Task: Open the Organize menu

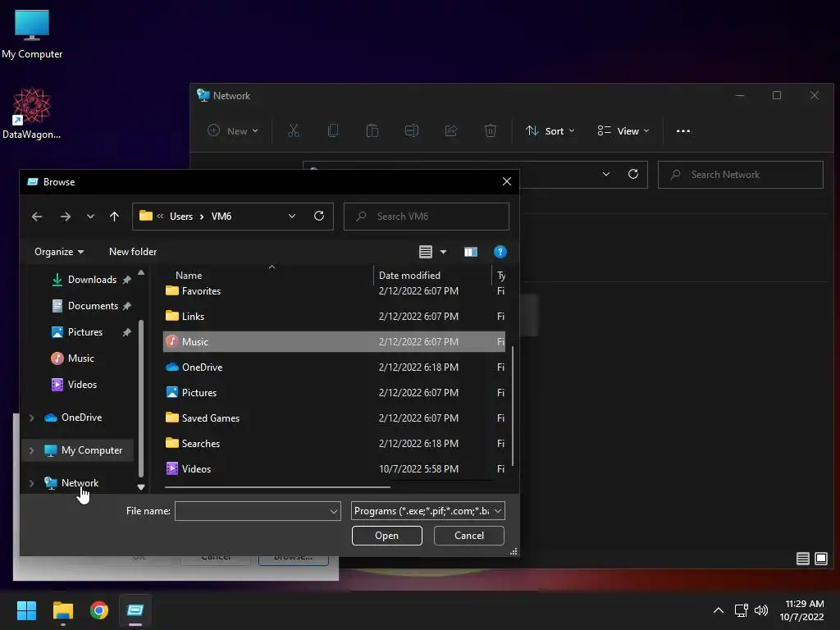Action: point(59,252)
